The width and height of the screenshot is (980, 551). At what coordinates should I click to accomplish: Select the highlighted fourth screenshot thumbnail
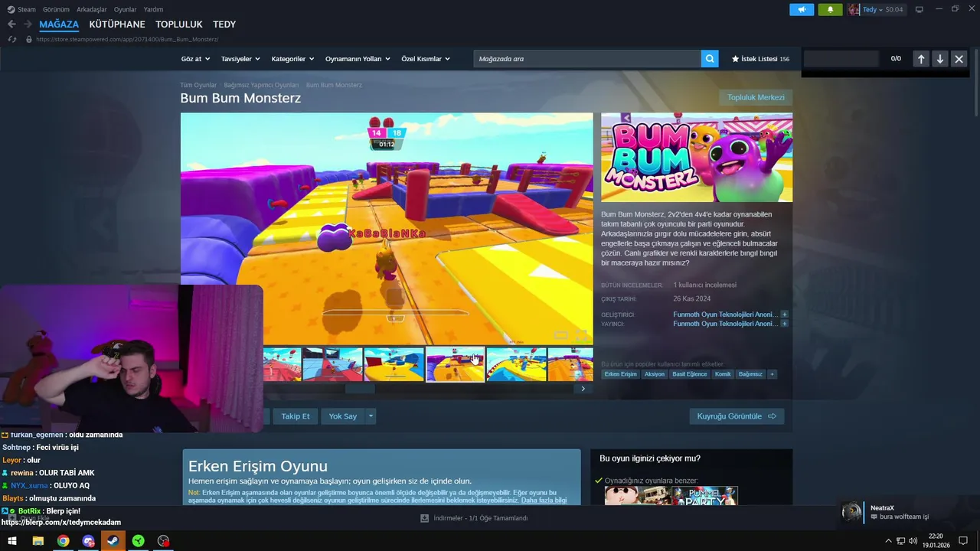click(455, 364)
